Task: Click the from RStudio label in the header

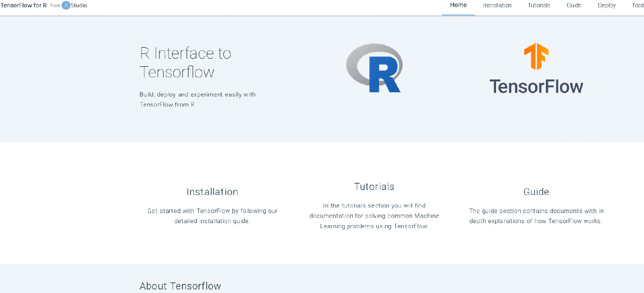Action: coord(69,5)
